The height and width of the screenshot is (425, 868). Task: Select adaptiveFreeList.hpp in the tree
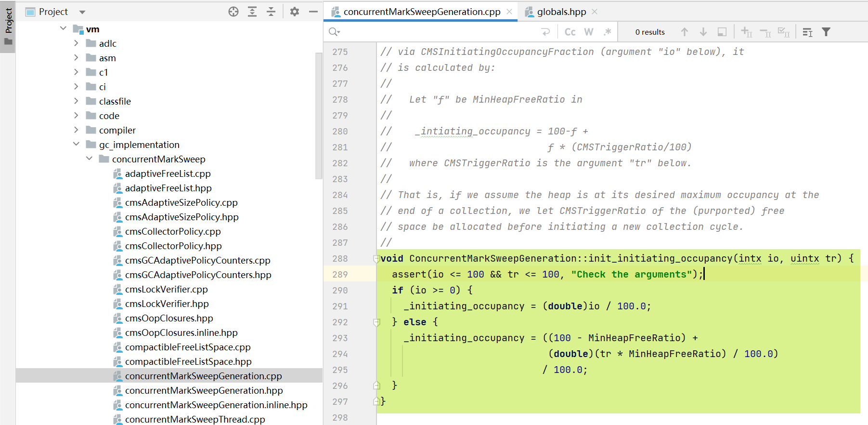point(168,188)
